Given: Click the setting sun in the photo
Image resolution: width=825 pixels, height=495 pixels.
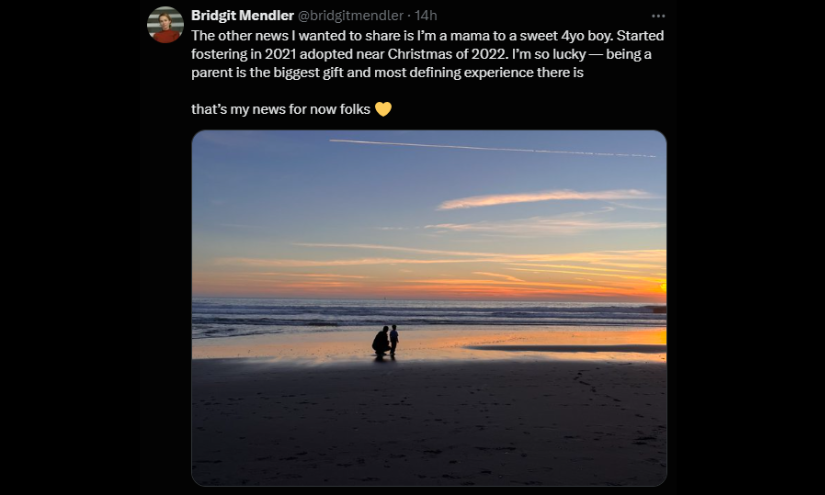Looking at the screenshot, I should click(x=661, y=288).
